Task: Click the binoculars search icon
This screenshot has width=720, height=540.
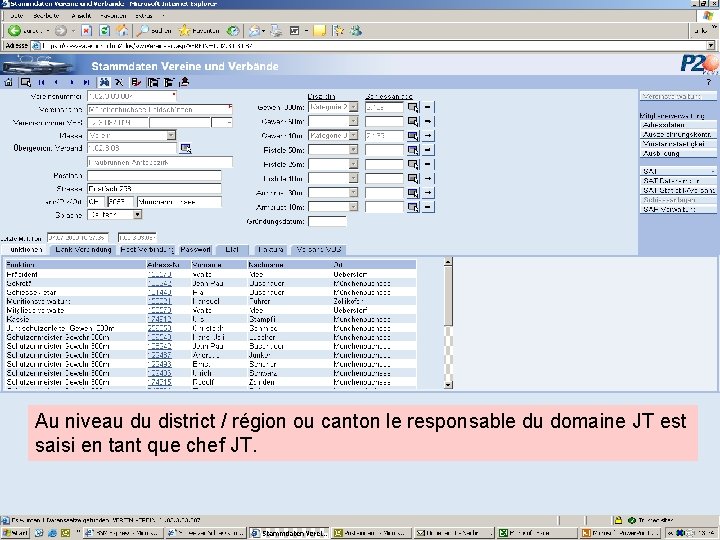Action: tap(105, 83)
